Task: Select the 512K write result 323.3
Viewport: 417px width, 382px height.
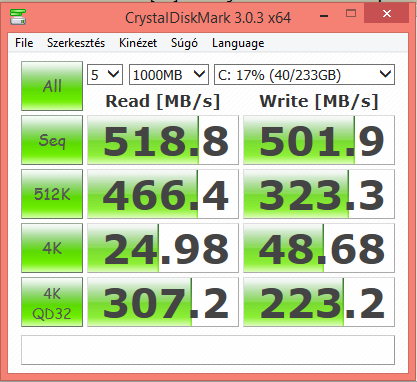Action: click(x=319, y=194)
